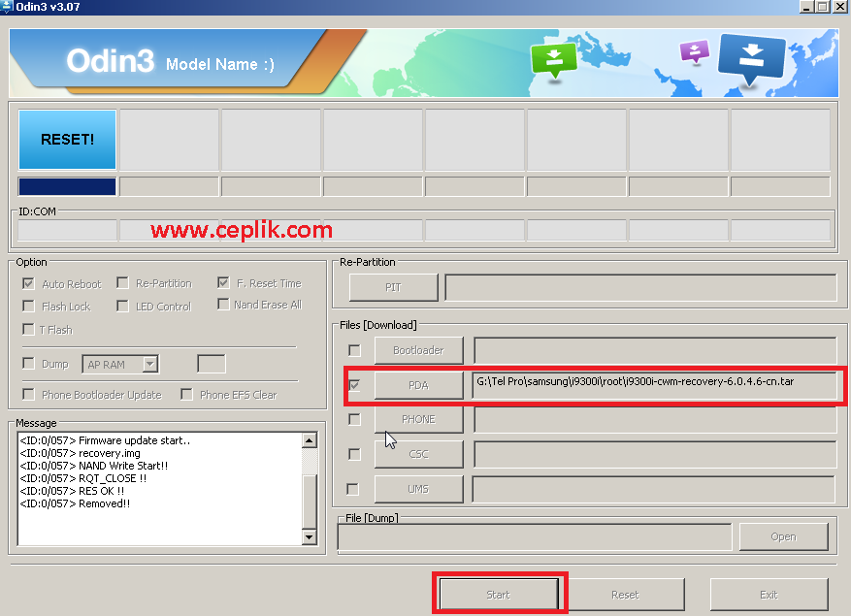Click the Open dump file button

pyautogui.click(x=784, y=536)
